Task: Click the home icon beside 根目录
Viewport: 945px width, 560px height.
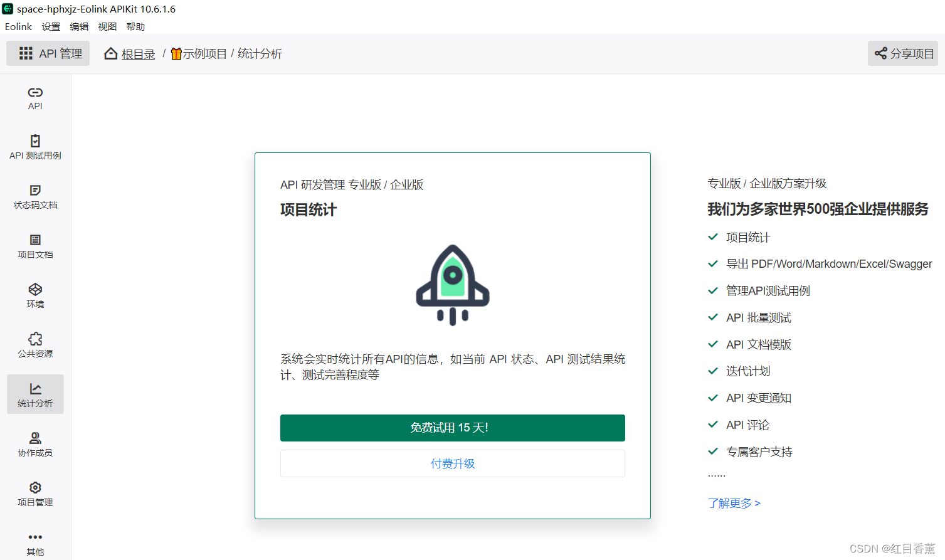Action: click(x=111, y=53)
